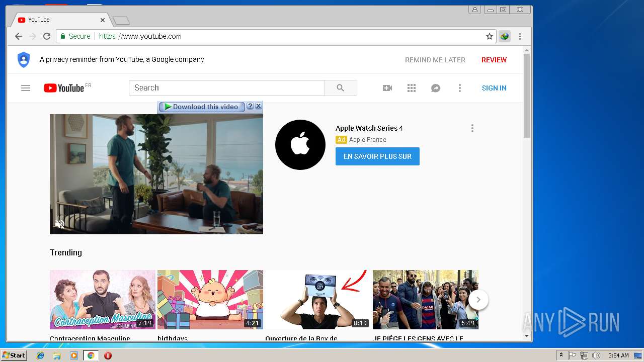The height and width of the screenshot is (362, 644).
Task: Click the privacy shield icon
Action: 24,59
